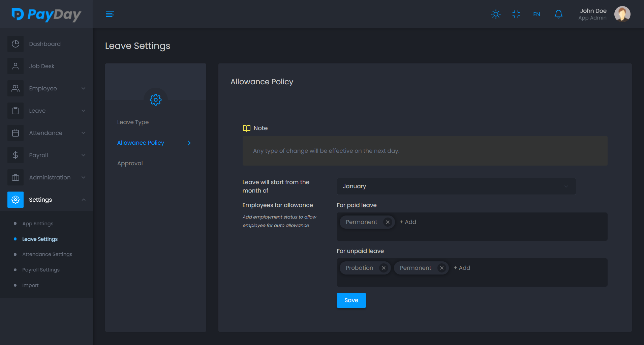The height and width of the screenshot is (345, 644).
Task: Add employment status for paid leave
Action: (x=408, y=222)
